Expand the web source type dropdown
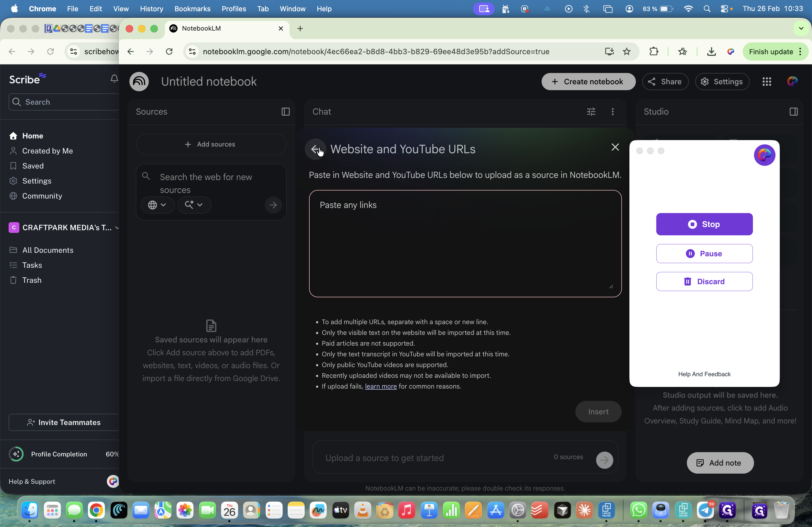 pyautogui.click(x=157, y=205)
